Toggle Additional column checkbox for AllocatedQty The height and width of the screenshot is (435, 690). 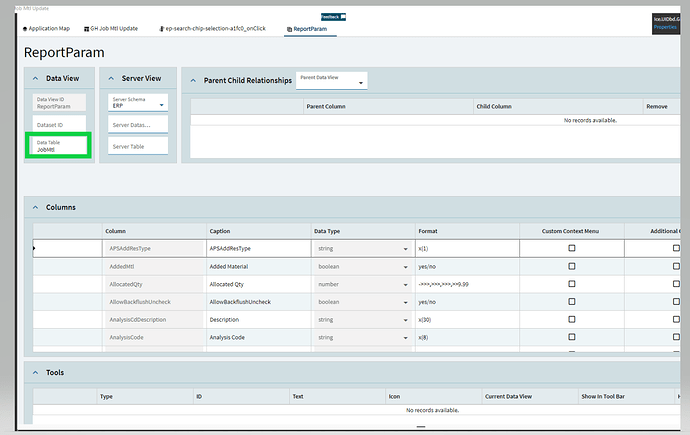676,284
